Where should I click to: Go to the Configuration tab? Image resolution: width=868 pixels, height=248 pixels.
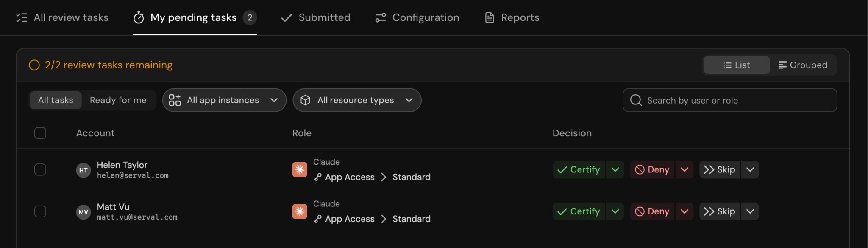417,17
